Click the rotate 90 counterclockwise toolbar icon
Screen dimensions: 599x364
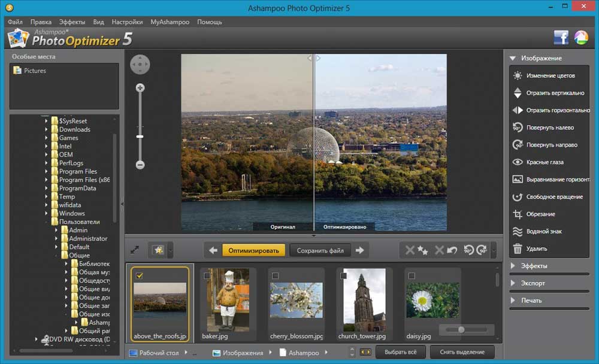click(468, 250)
